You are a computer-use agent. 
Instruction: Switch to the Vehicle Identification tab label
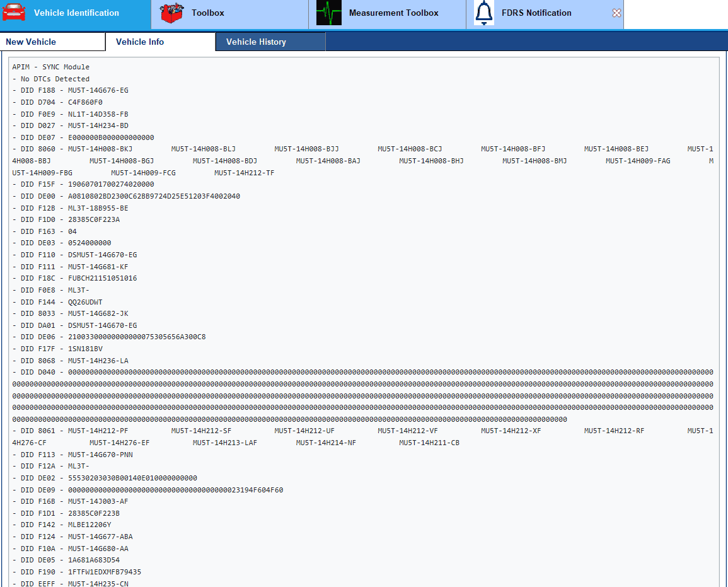coord(76,13)
